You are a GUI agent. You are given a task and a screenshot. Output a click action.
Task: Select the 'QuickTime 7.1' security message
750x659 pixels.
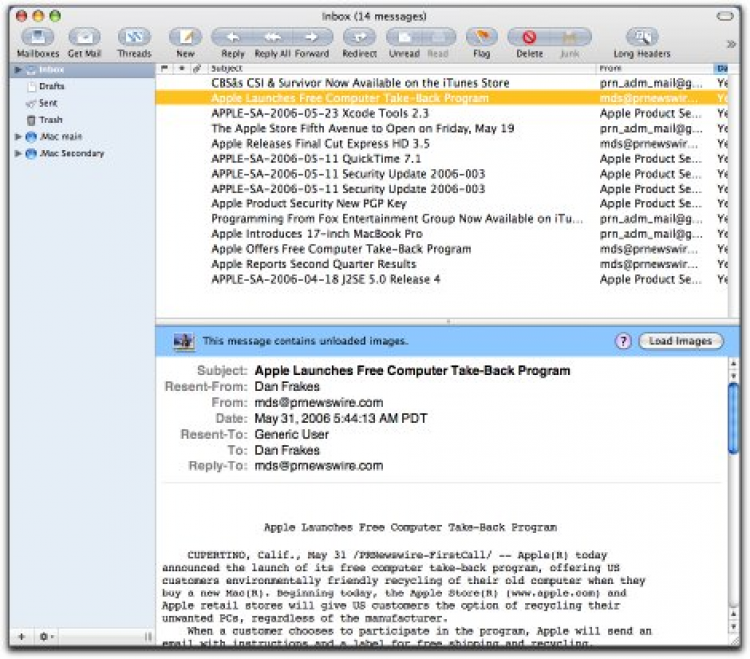pyautogui.click(x=441, y=159)
